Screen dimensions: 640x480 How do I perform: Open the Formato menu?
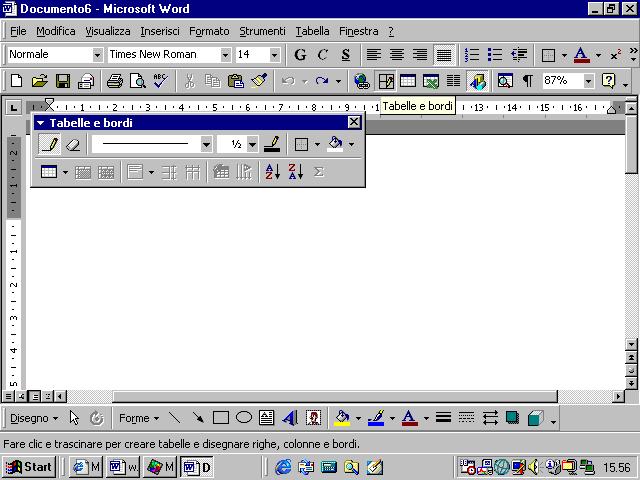[x=209, y=31]
